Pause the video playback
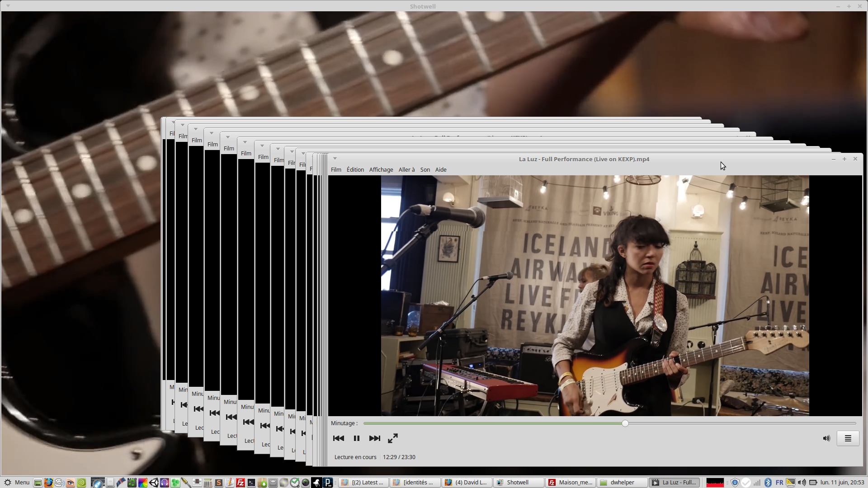This screenshot has height=488, width=868. click(x=356, y=438)
